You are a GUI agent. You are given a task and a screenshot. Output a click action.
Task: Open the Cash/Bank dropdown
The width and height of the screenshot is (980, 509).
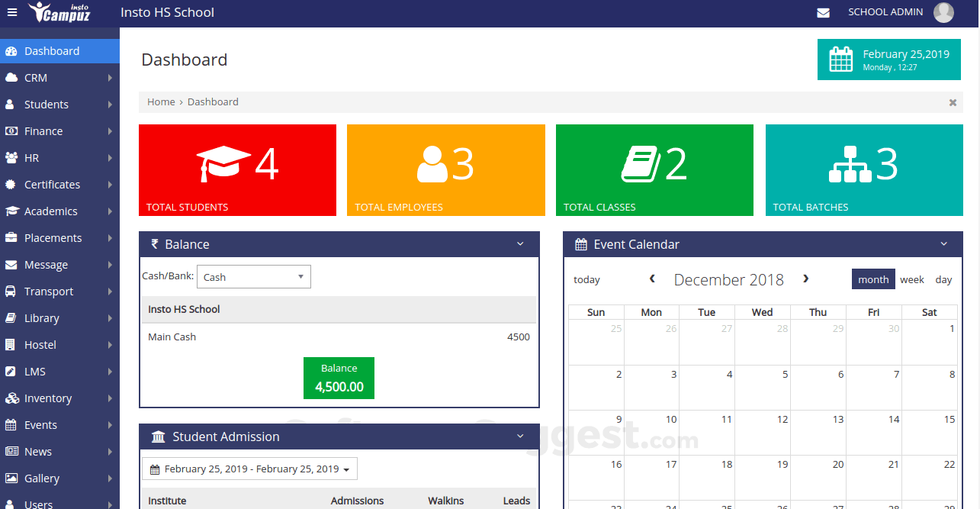[x=253, y=276]
